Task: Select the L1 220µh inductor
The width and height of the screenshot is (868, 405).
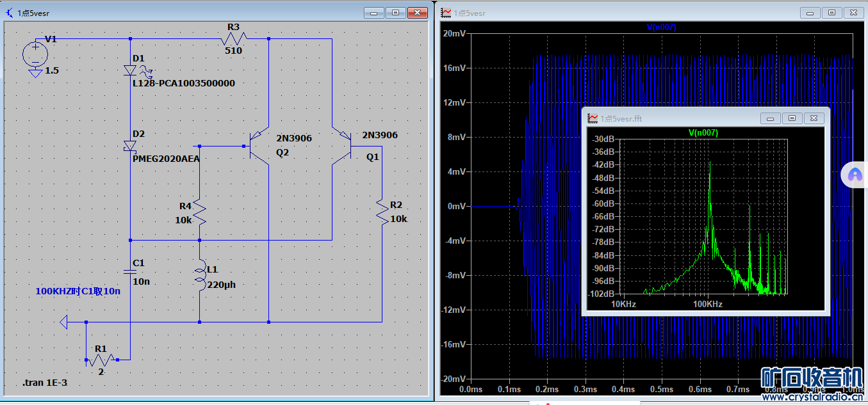Action: coord(200,276)
